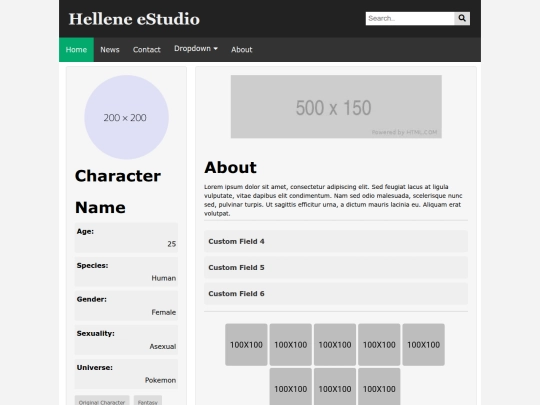Open first 100X100 thumbnail in lower gallery row
The image size is (540, 405).
(x=291, y=387)
